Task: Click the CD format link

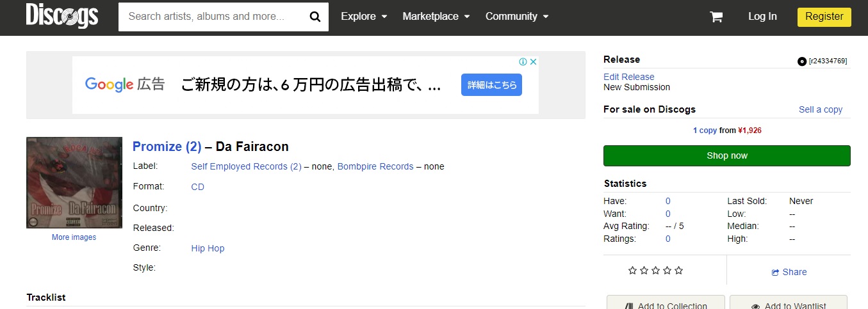Action: pyautogui.click(x=198, y=187)
